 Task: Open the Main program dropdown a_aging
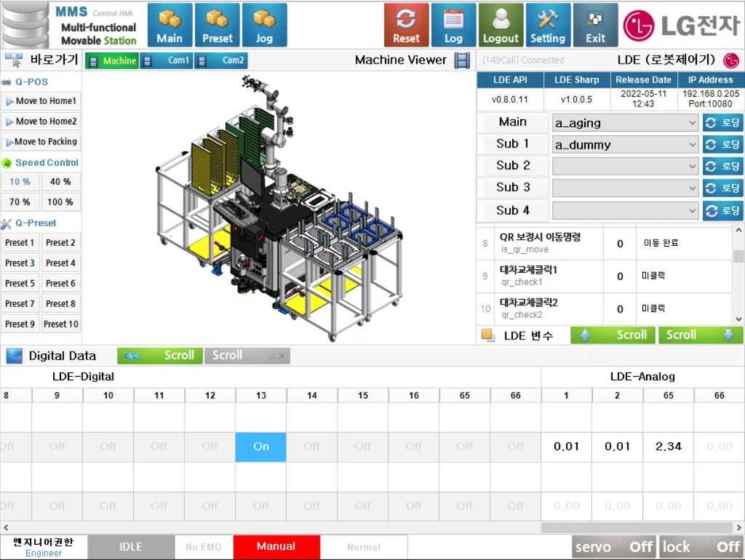[625, 123]
